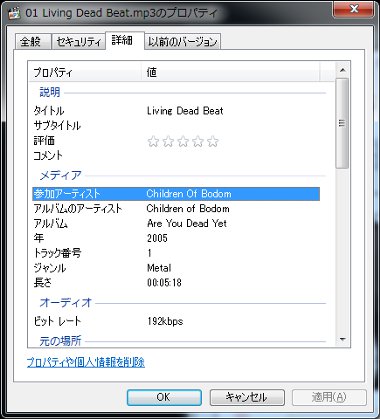This screenshot has width=380, height=419.
Task: Click the アルバム property label
Action: pos(51,223)
